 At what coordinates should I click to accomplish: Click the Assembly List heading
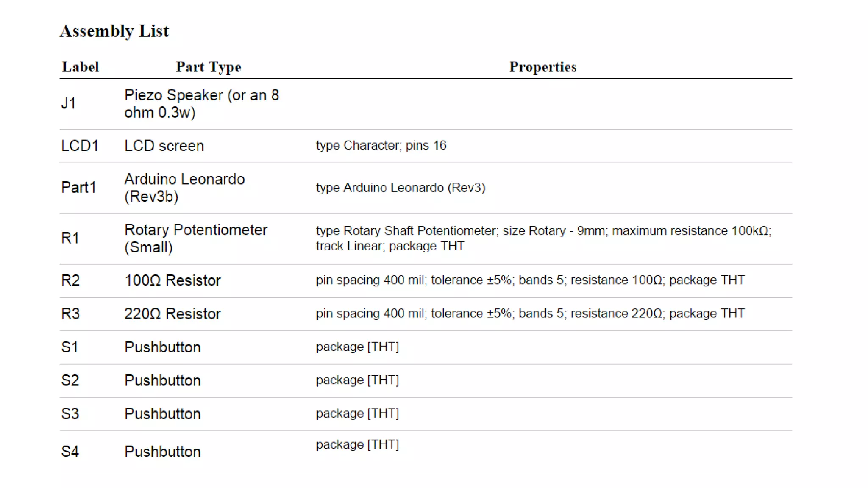(114, 31)
